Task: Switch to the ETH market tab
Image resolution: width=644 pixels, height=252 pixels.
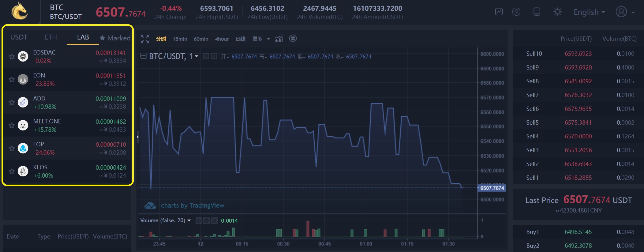Action: (51, 37)
